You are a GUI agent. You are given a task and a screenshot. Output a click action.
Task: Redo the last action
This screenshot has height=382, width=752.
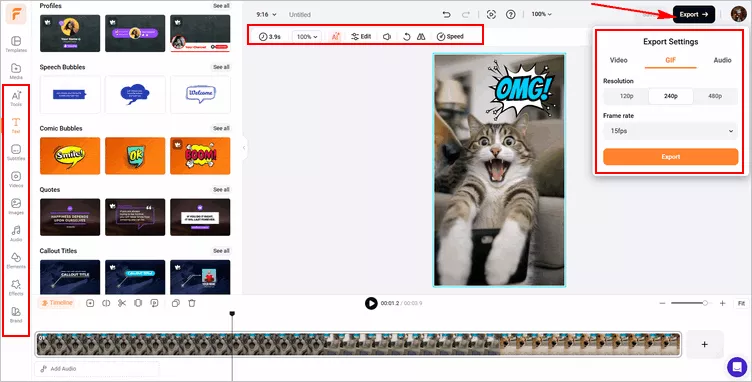coord(466,14)
